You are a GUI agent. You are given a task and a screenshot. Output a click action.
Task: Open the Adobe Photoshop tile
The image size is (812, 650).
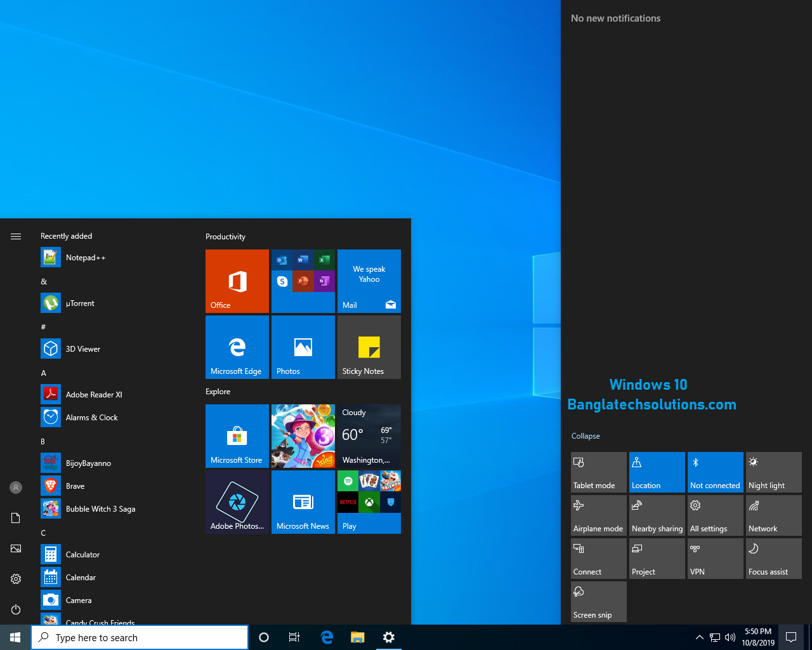237,502
